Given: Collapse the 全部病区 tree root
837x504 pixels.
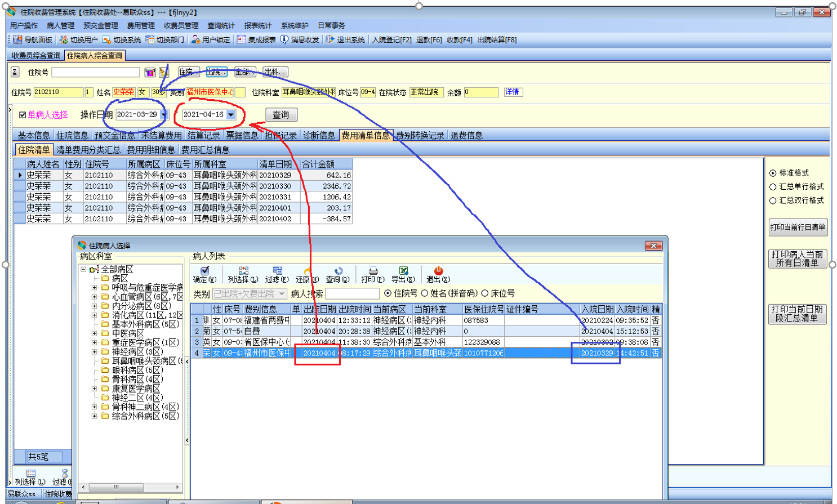Looking at the screenshot, I should pyautogui.click(x=83, y=269).
